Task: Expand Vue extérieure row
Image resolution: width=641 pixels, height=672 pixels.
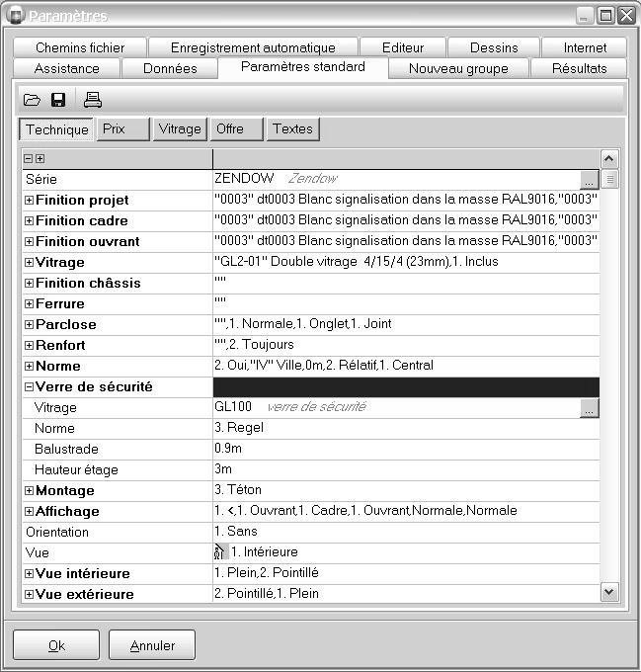Action: click(29, 595)
